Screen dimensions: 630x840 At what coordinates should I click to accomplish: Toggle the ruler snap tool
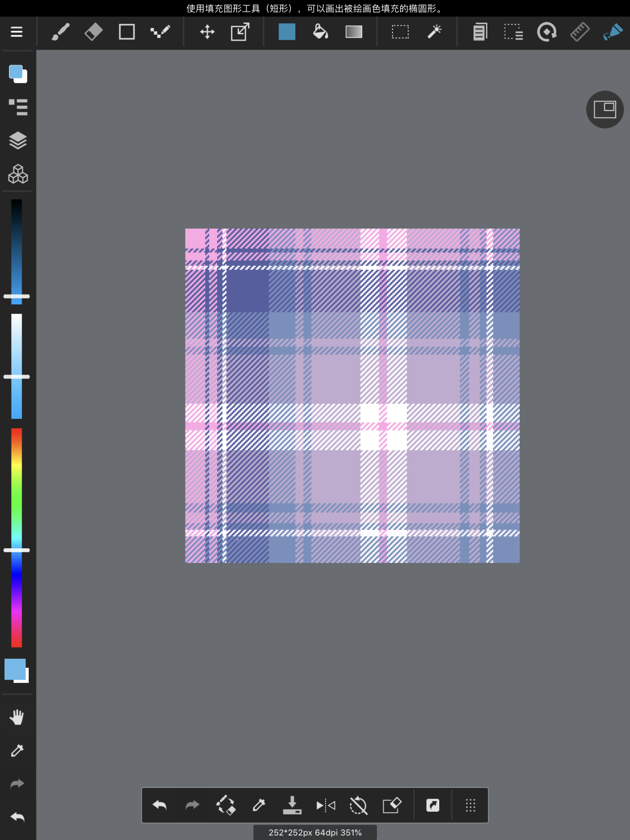(580, 32)
